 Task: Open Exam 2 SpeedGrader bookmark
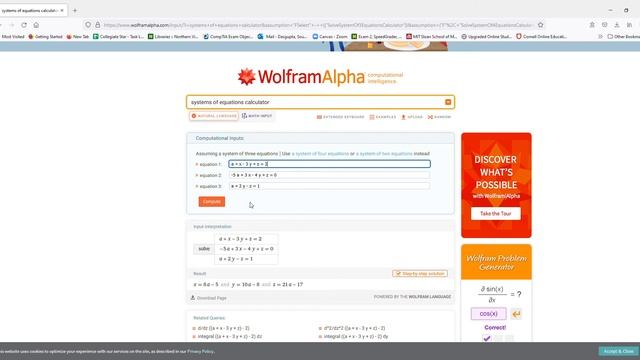pos(376,36)
